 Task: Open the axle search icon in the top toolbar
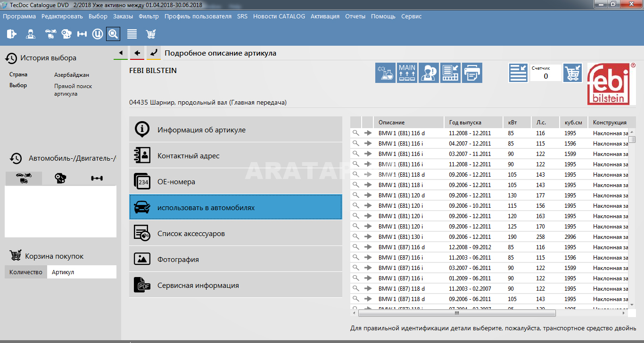tap(82, 34)
